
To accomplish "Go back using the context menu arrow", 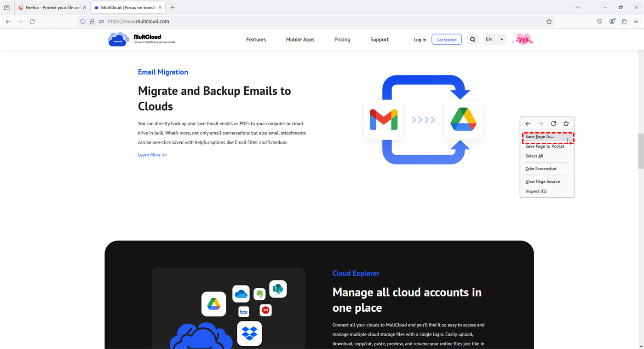I will [528, 124].
